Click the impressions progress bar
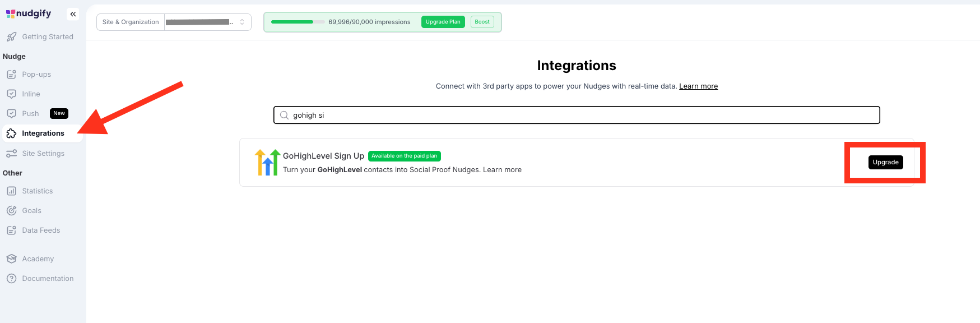980x323 pixels. (x=298, y=22)
